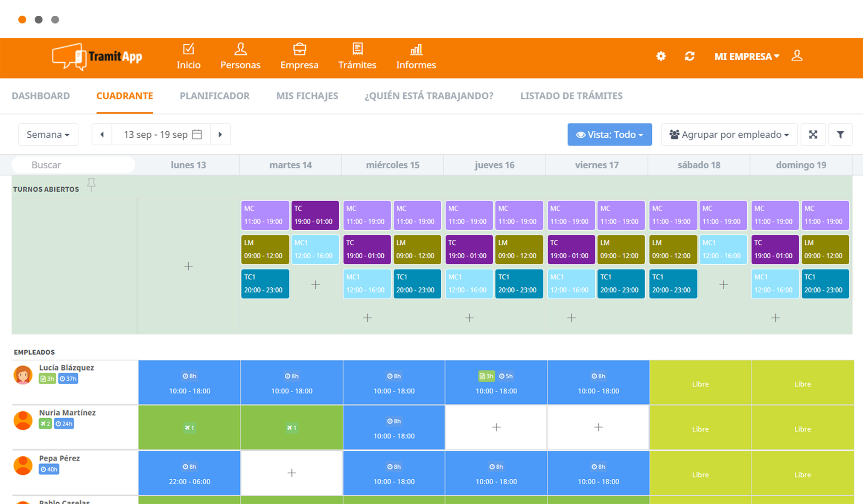Open the settings gear icon
Viewport: 863px width, 504px height.
[x=661, y=56]
